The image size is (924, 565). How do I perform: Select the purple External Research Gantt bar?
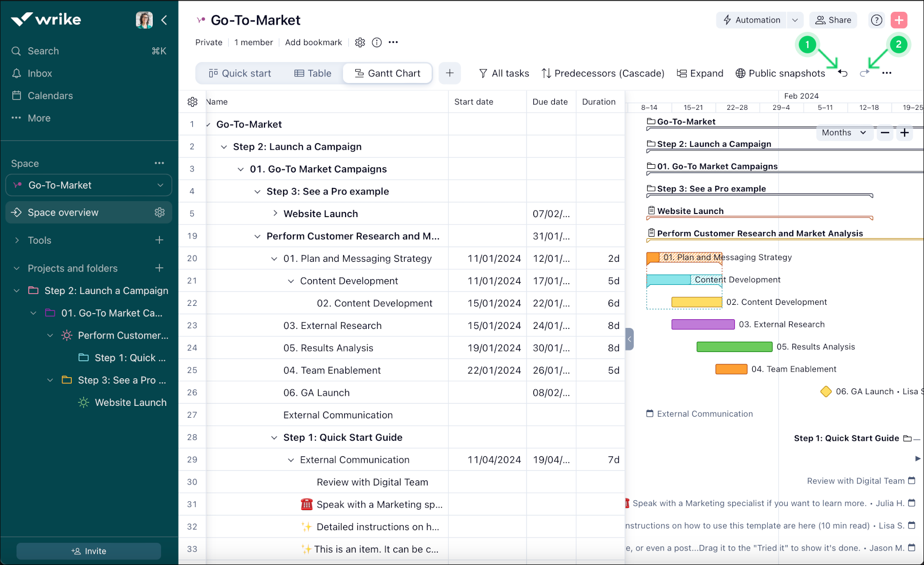[703, 324]
